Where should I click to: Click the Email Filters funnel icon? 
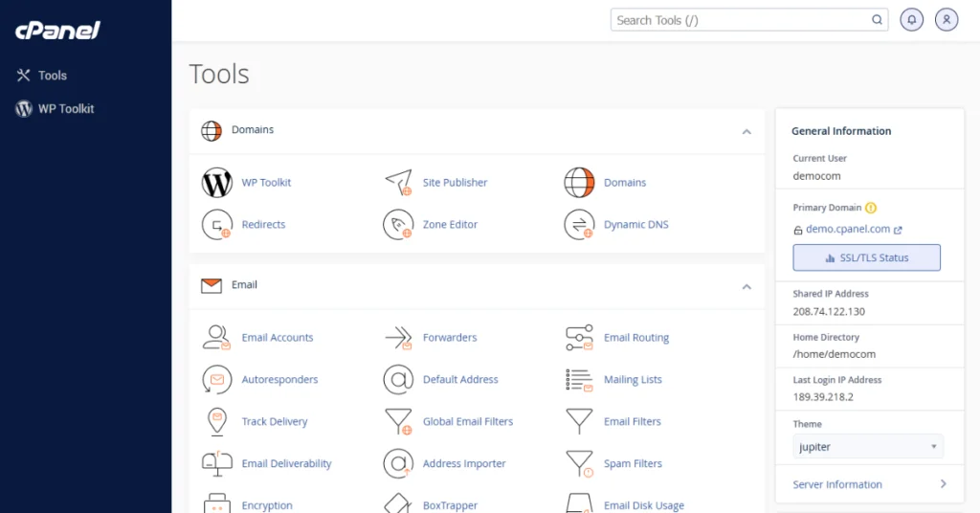579,422
